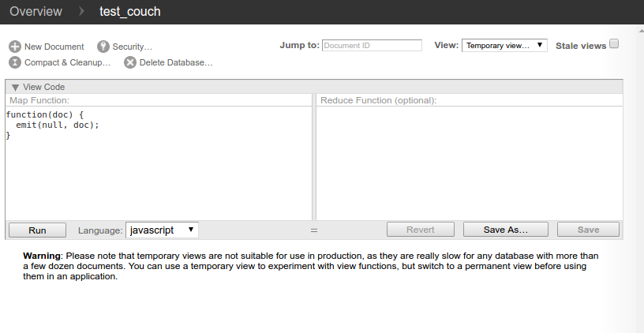The width and height of the screenshot is (644, 333).
Task: Click the Save As… button
Action: point(506,230)
